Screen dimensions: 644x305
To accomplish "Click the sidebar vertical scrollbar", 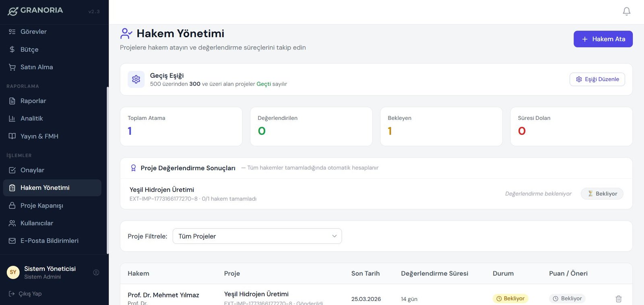I will coord(107,169).
